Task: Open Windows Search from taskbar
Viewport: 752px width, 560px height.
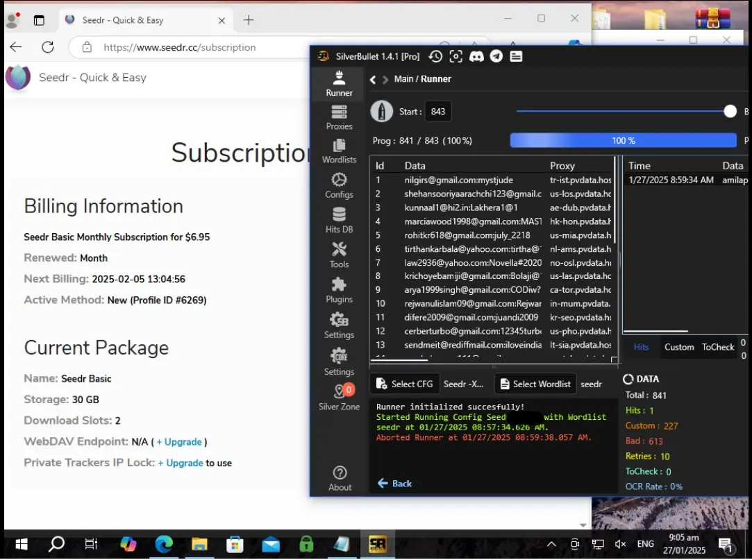Action: (x=56, y=544)
